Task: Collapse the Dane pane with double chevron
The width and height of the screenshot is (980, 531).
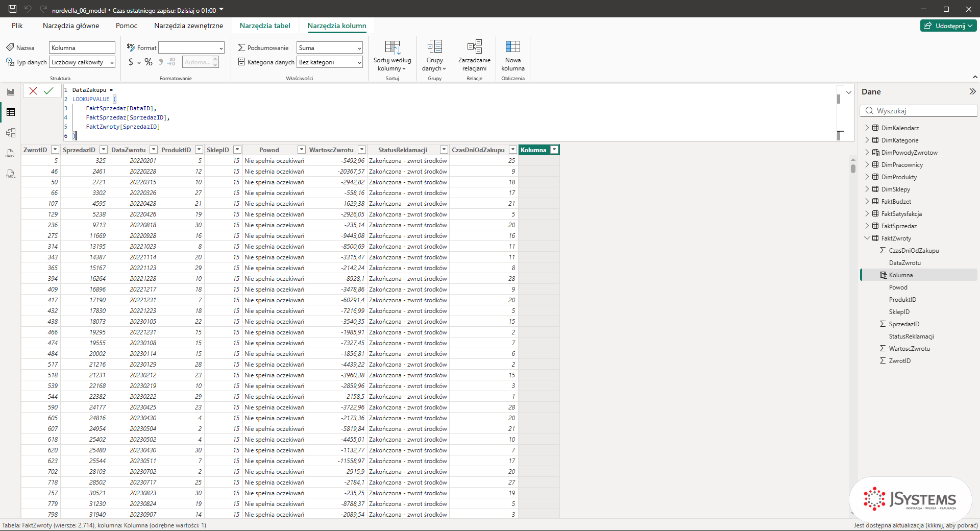Action: tap(972, 91)
